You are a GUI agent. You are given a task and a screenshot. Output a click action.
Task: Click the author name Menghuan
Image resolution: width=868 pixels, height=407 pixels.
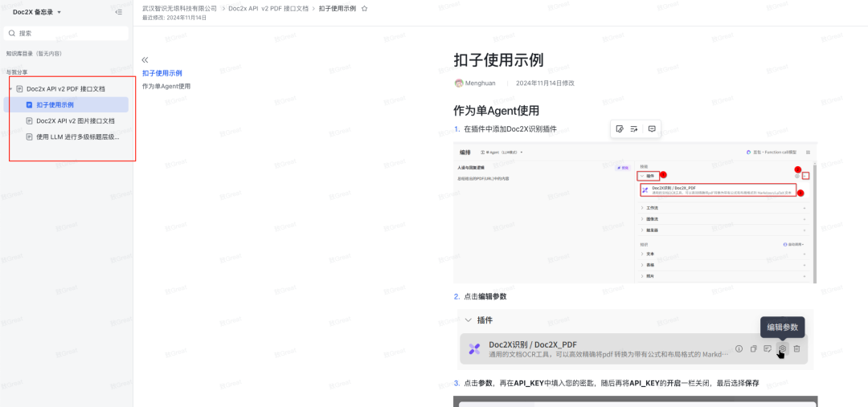481,83
